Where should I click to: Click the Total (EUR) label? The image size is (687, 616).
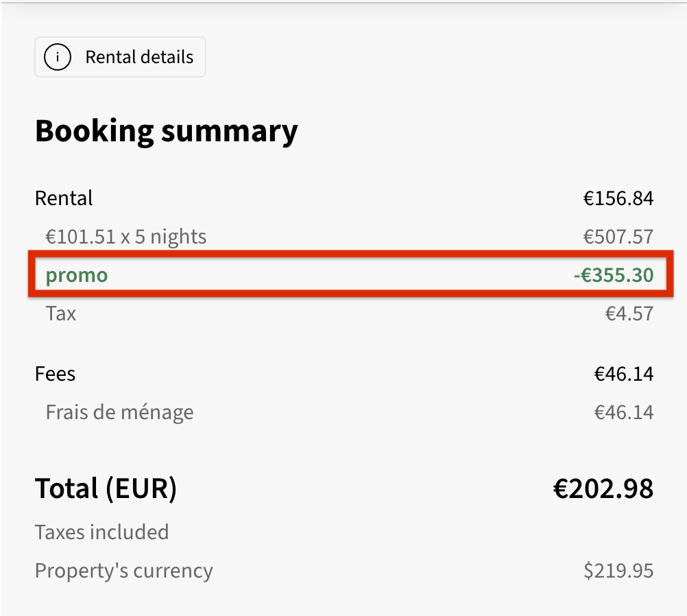coord(106,488)
